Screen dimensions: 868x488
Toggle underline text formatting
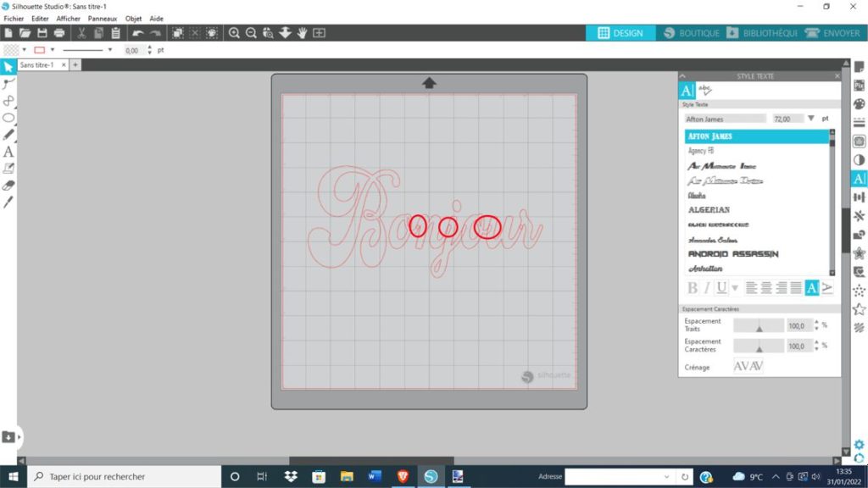pyautogui.click(x=721, y=288)
